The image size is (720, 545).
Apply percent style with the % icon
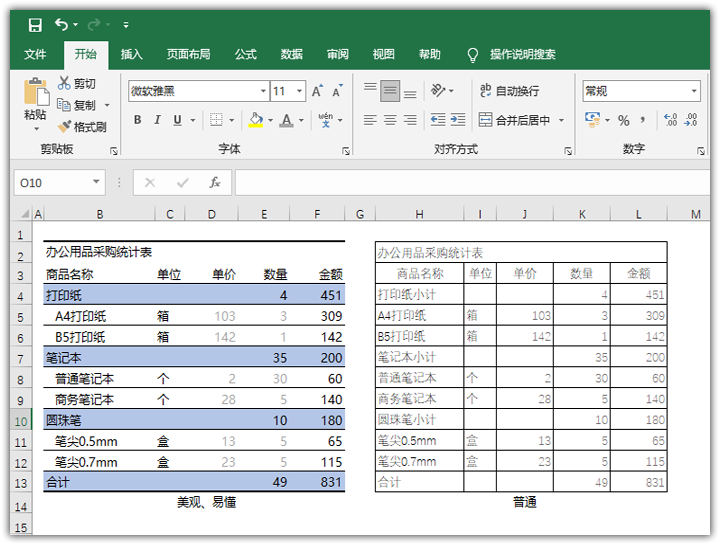tap(624, 120)
